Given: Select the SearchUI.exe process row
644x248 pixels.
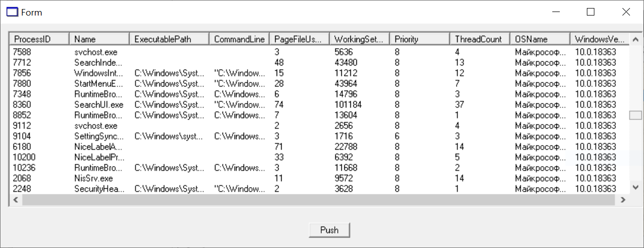Looking at the screenshot, I should [319, 105].
